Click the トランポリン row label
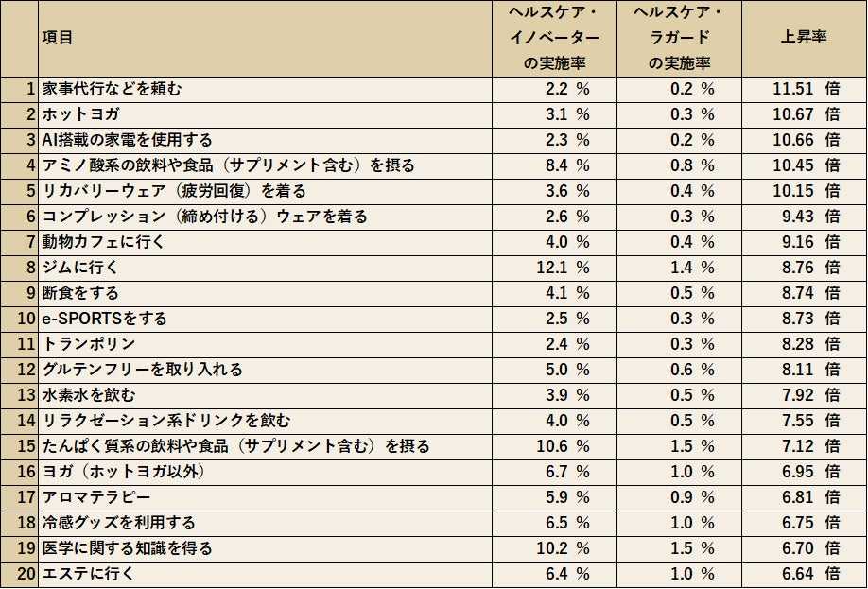This screenshot has height=589, width=868. point(265,344)
